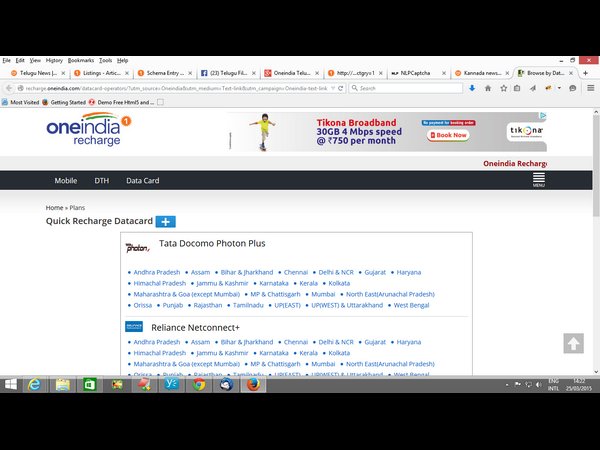Select Andhra Pradesh under Tata Docomo Photon Plus
Screen dimensions: 600x450
click(x=157, y=272)
